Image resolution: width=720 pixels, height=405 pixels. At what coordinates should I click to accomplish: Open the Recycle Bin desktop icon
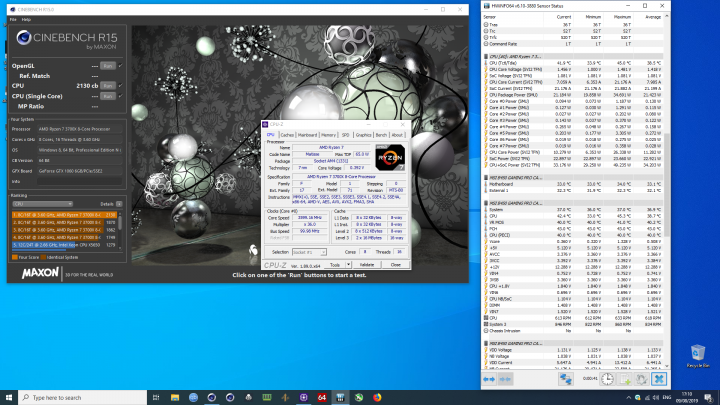click(x=698, y=356)
